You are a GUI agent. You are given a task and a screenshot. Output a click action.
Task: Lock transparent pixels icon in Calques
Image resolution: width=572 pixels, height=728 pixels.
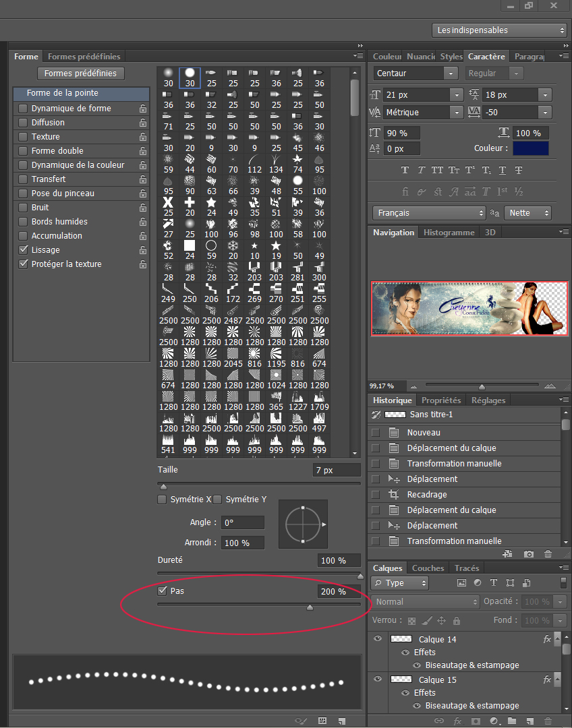412,620
